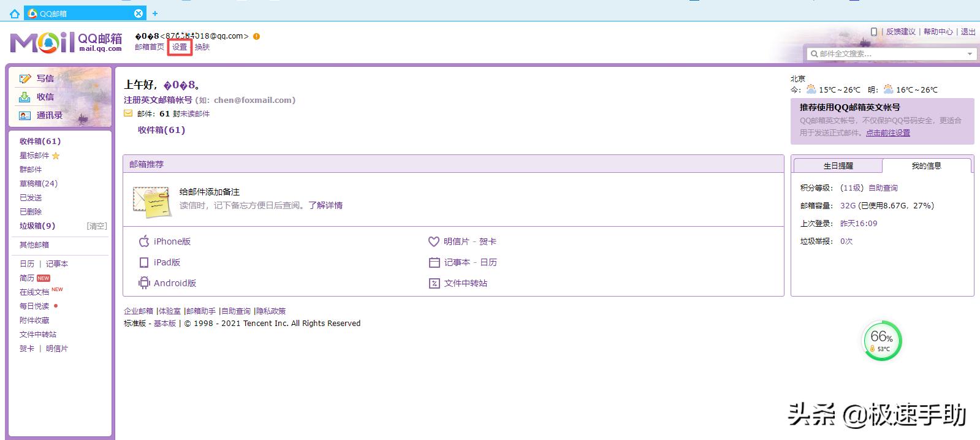The height and width of the screenshot is (440, 980).
Task: Open 换肤 skin changer
Action: click(202, 47)
